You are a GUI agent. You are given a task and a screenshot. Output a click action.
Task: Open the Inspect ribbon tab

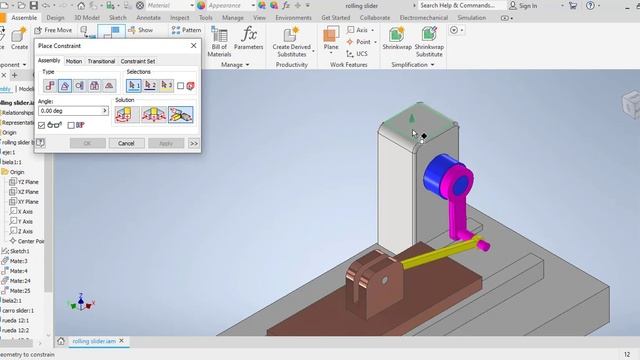click(180, 18)
